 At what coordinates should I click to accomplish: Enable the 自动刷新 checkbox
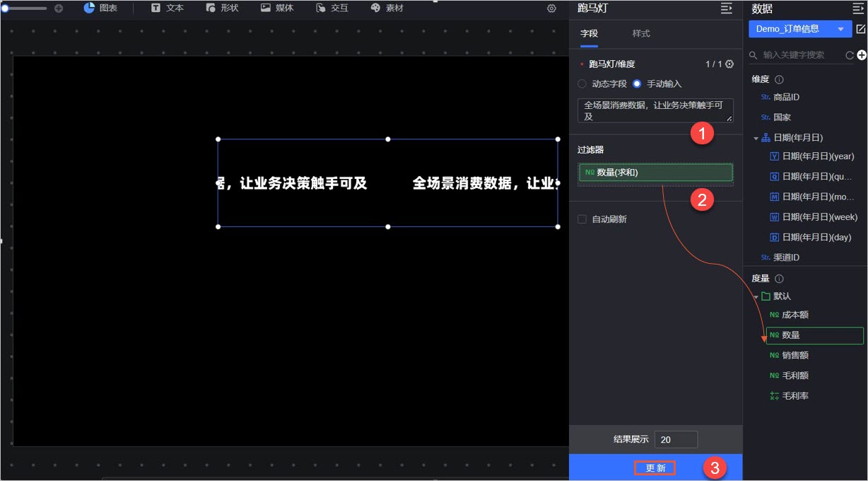[581, 219]
